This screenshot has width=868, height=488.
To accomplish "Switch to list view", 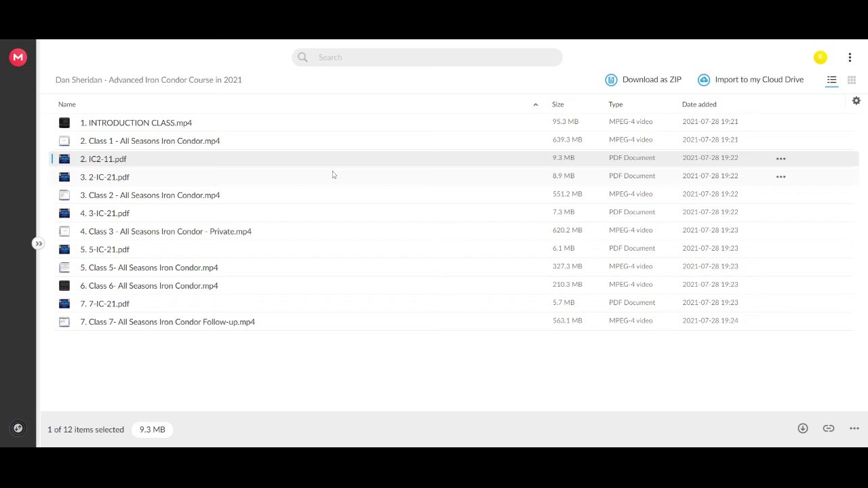I will pos(831,80).
